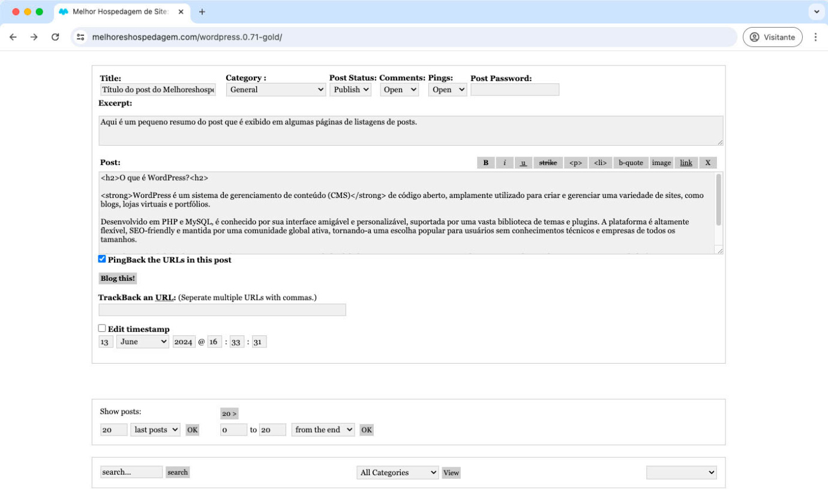Close the Melhor Hospedagem tab
This screenshot has height=504, width=828.
(181, 12)
